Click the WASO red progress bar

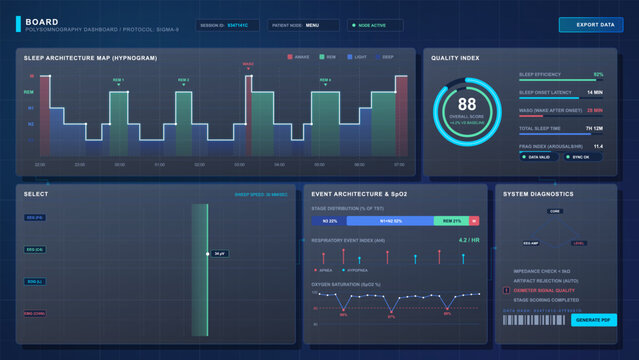(561, 116)
